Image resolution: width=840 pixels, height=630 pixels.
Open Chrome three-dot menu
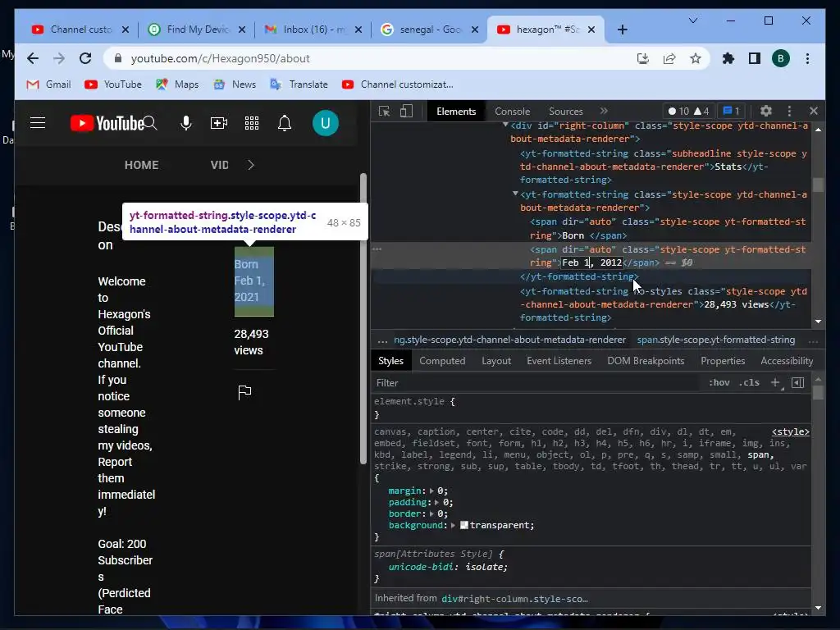(807, 58)
